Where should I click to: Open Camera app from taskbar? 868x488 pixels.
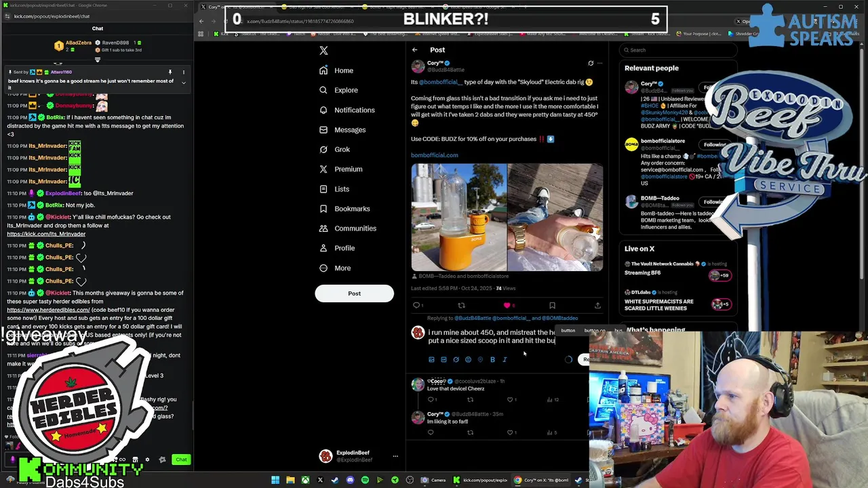(433, 481)
